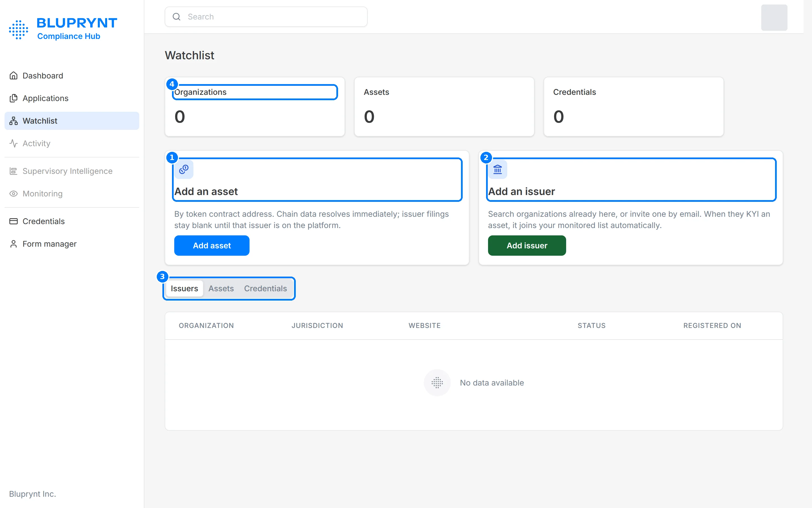Screen dimensions: 812x508
Task: Click the Supervisory Intelligence chart icon
Action: point(14,171)
